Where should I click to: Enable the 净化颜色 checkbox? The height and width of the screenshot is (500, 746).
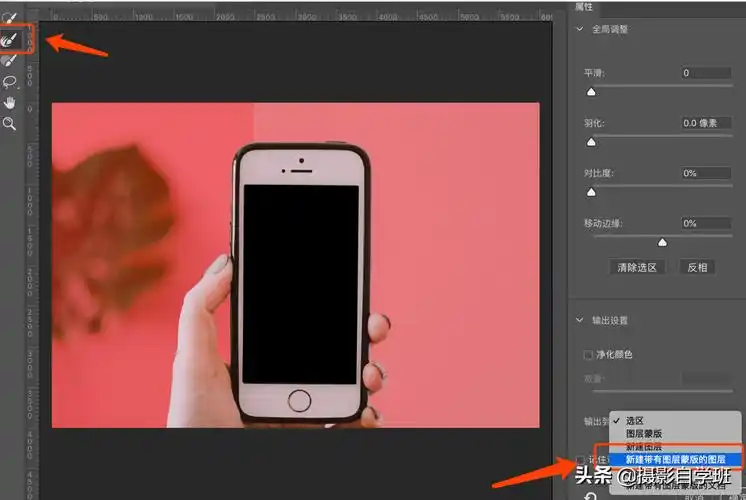coord(588,354)
